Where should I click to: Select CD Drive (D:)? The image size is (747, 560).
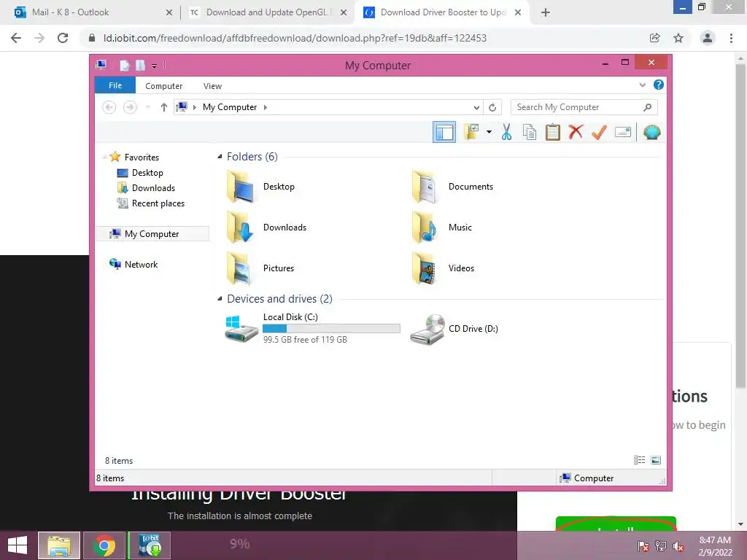(454, 329)
